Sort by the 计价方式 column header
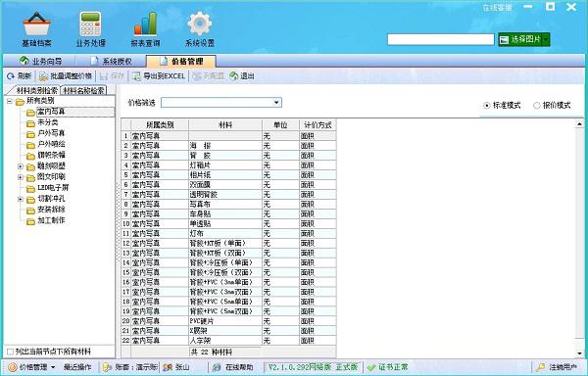 pos(318,125)
